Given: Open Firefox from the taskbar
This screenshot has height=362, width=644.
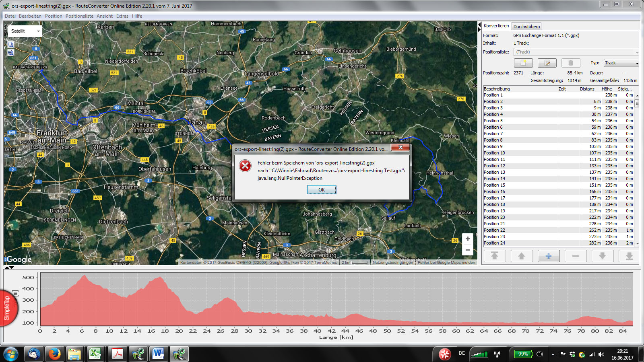Looking at the screenshot, I should (x=54, y=354).
